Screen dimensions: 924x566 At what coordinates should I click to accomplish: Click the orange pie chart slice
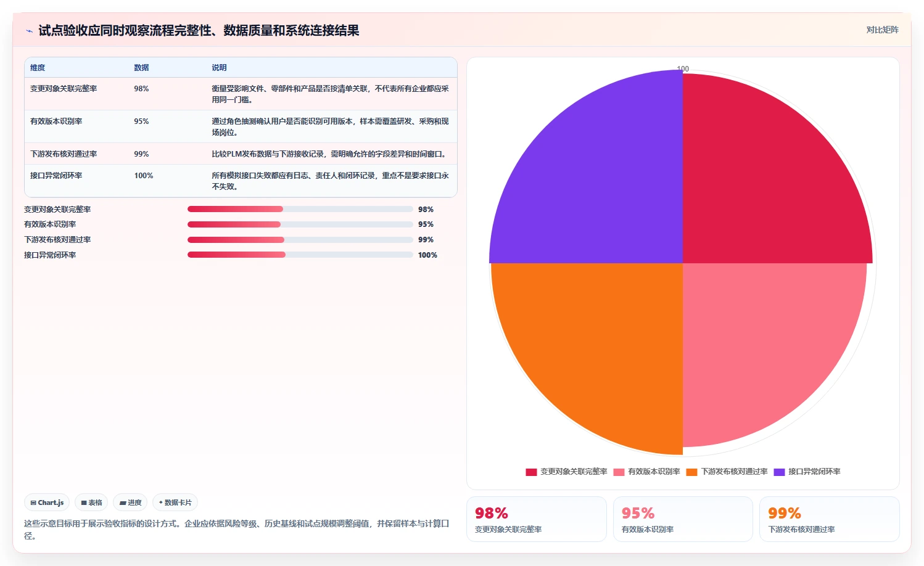[x=601, y=345]
